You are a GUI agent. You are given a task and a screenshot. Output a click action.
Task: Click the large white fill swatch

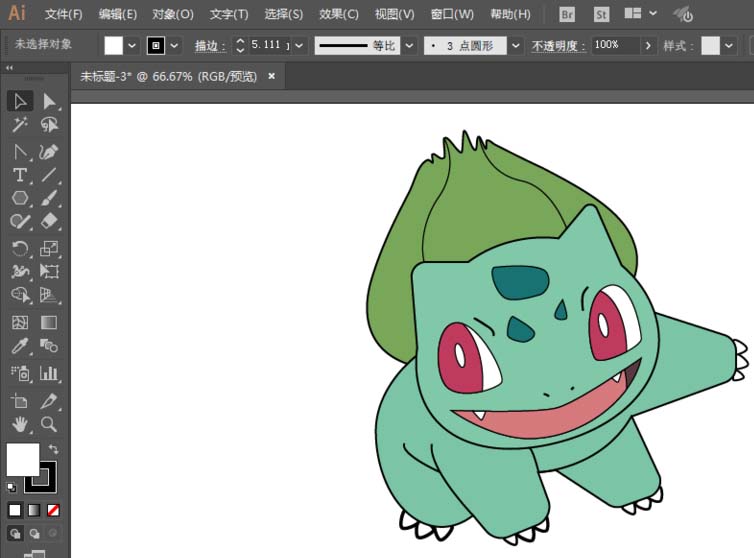coord(22,459)
